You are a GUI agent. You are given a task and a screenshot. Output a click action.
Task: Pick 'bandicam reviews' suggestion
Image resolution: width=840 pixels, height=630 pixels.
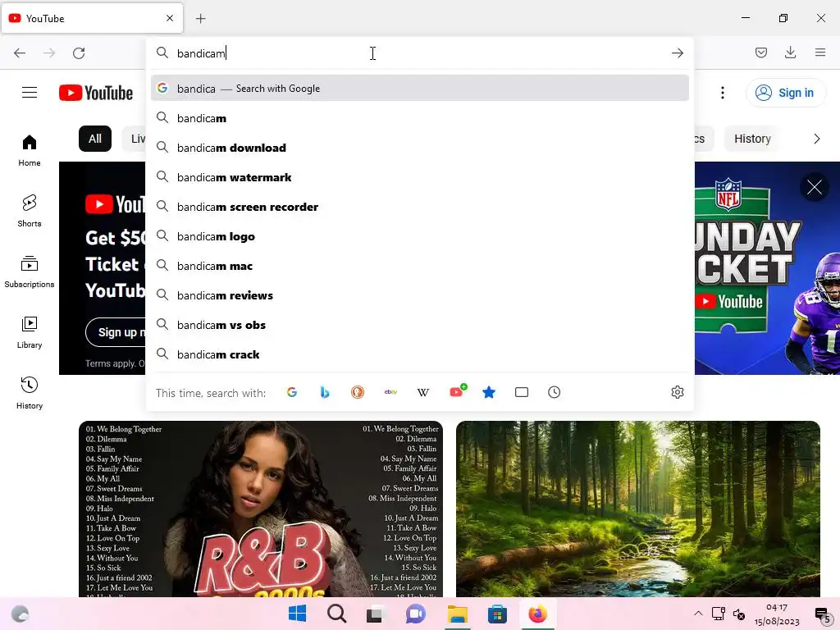click(419, 295)
